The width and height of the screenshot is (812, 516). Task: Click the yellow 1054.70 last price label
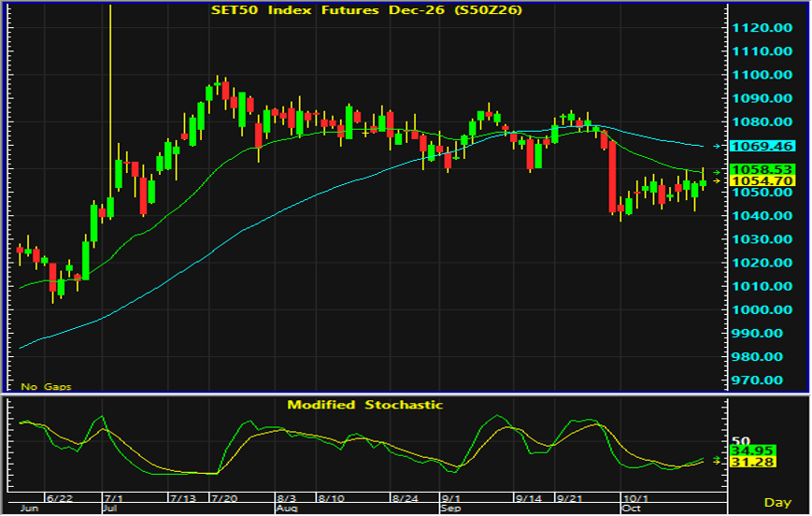(762, 180)
